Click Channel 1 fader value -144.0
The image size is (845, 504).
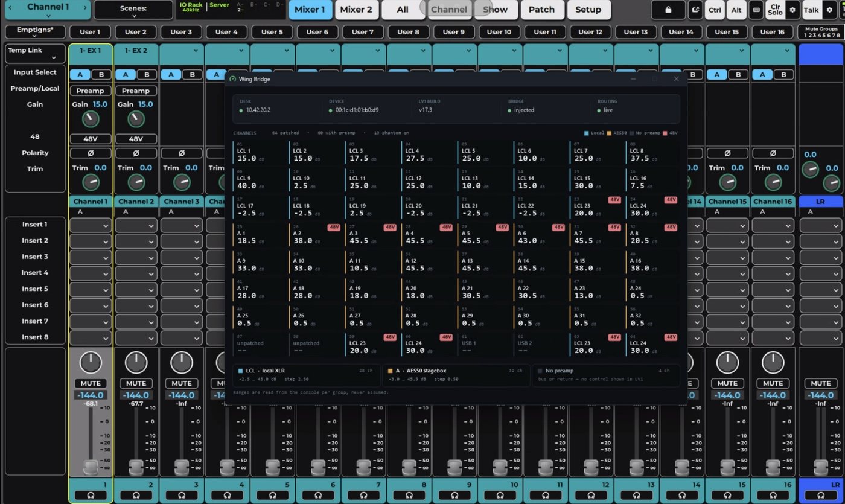[x=91, y=395]
